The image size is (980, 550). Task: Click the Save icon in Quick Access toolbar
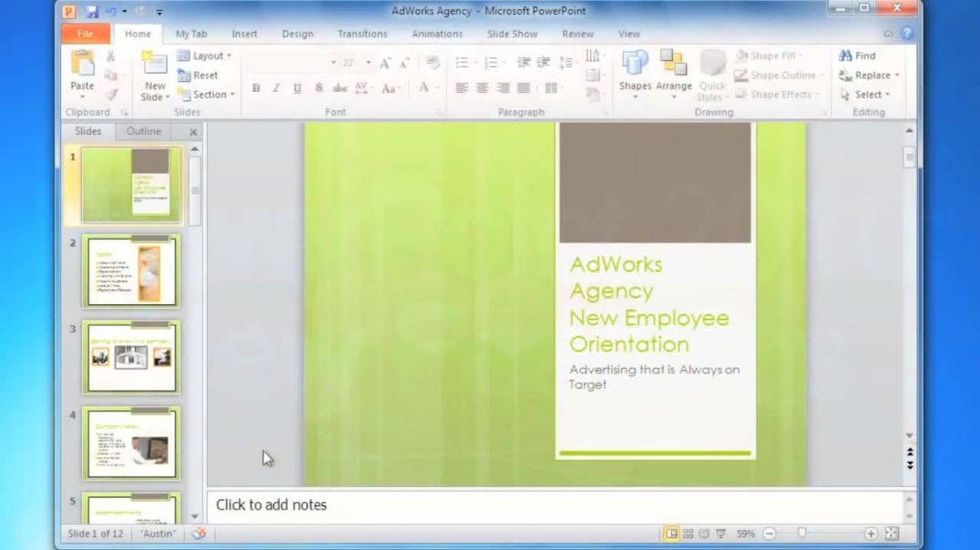point(92,11)
